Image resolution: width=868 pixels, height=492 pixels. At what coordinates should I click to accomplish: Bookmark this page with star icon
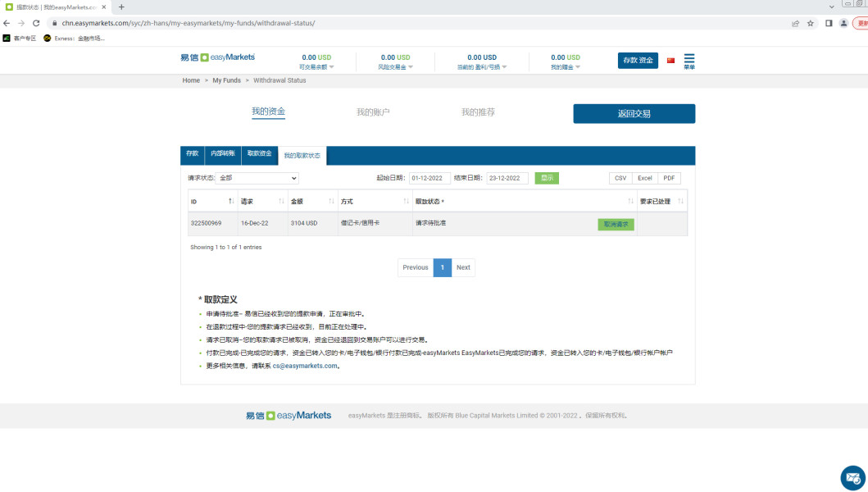[x=811, y=23]
